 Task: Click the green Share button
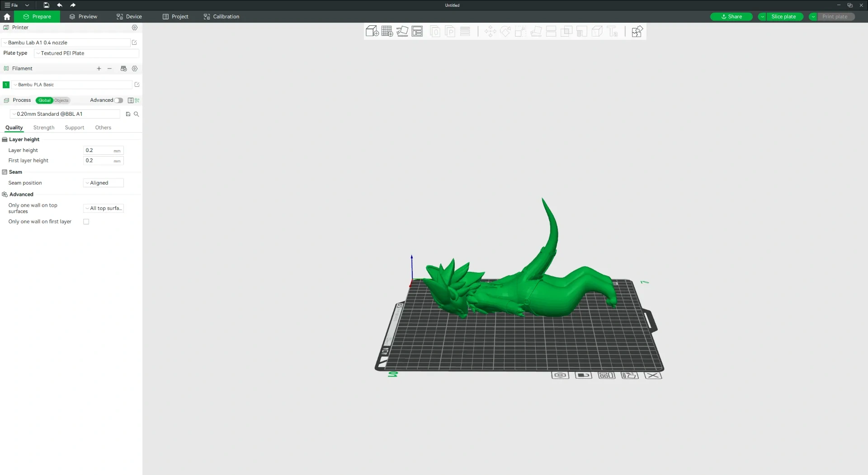click(731, 16)
